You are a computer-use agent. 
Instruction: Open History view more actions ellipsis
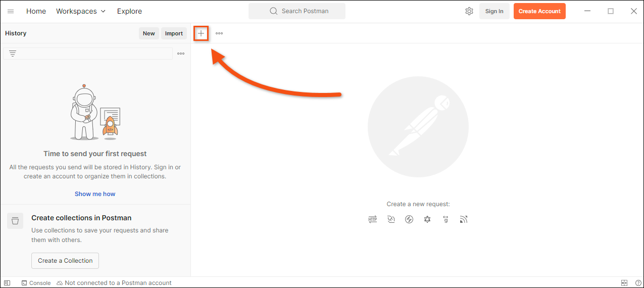tap(181, 54)
